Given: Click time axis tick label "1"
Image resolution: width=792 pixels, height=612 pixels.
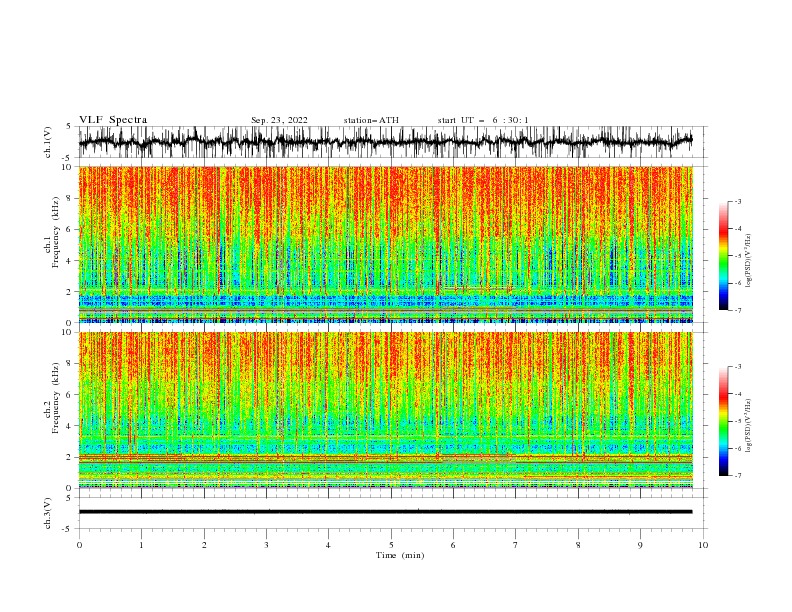Looking at the screenshot, I should point(141,545).
